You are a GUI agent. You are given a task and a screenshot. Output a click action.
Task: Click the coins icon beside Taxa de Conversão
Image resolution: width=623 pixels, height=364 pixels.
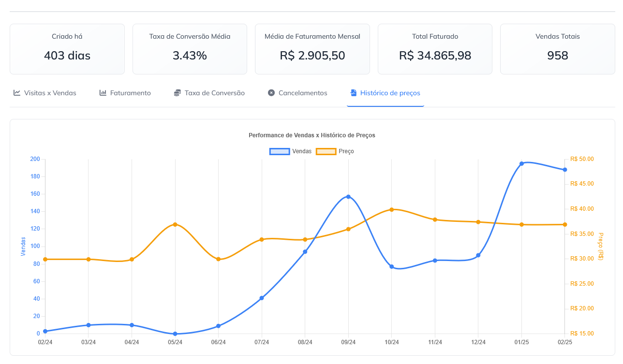tap(178, 93)
